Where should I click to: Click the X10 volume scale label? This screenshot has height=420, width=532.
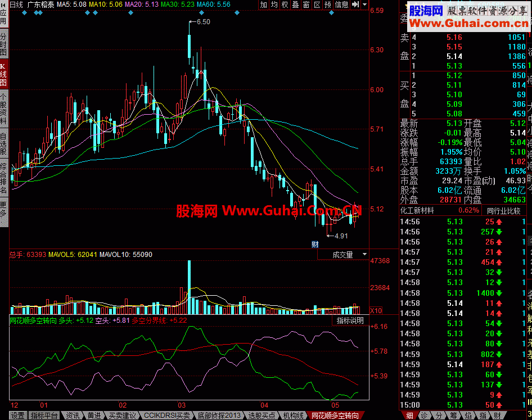[x=376, y=310]
